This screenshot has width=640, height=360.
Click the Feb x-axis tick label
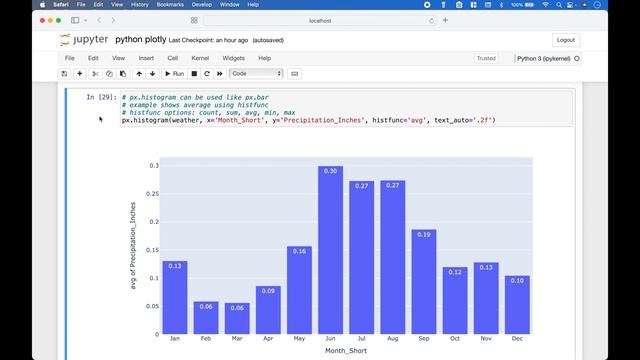206,338
